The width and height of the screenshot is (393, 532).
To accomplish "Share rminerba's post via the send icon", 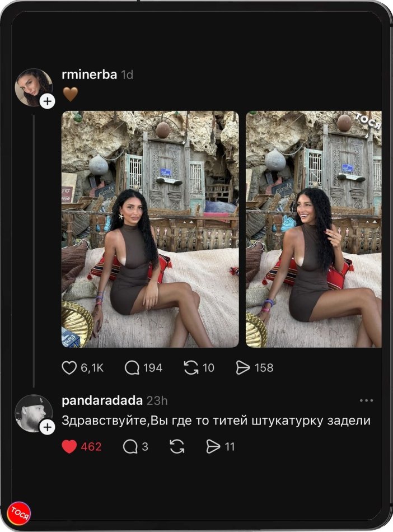I will tap(242, 368).
